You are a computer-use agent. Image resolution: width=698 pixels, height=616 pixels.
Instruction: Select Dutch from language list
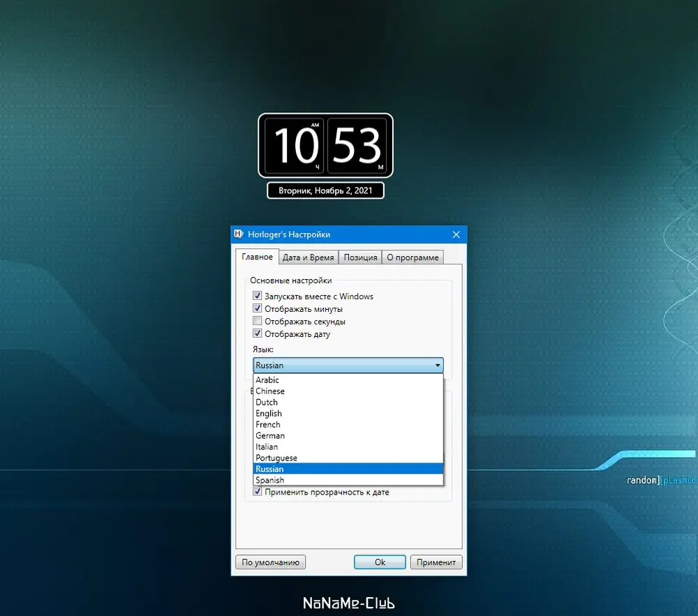click(x=348, y=402)
